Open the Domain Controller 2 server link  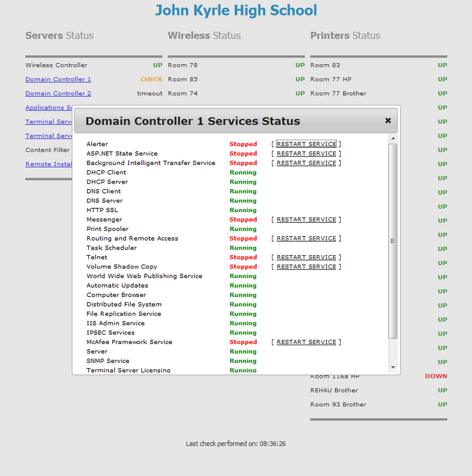[x=58, y=93]
